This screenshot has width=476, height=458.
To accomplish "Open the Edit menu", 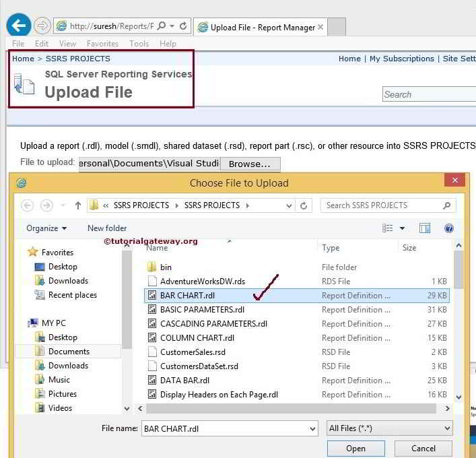I will click(42, 44).
